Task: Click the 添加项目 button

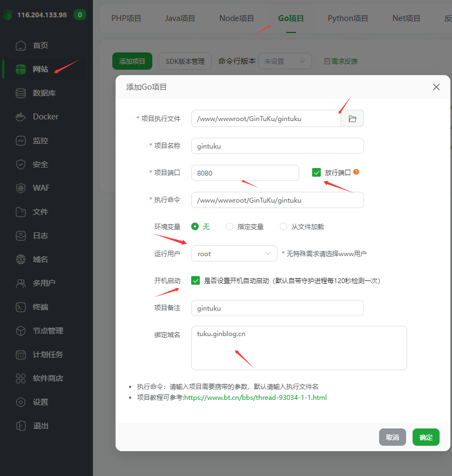Action: (132, 61)
